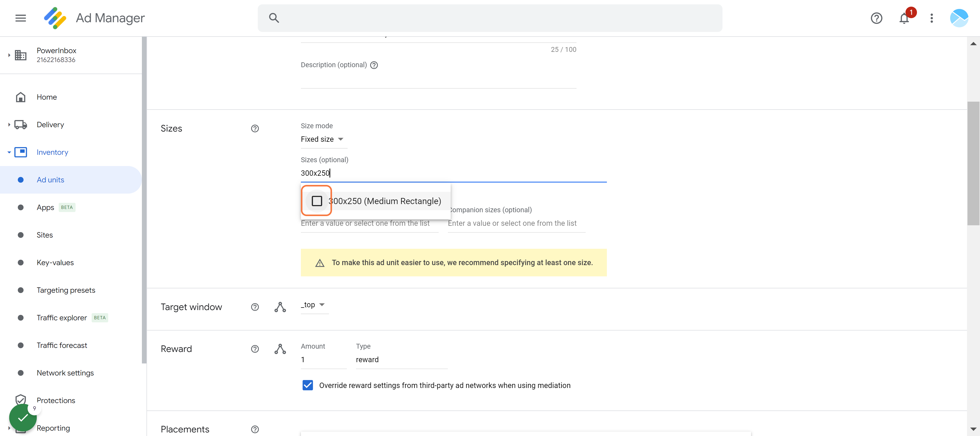Screen dimensions: 980x436
Task: Open help for the Reward section
Action: 255,349
